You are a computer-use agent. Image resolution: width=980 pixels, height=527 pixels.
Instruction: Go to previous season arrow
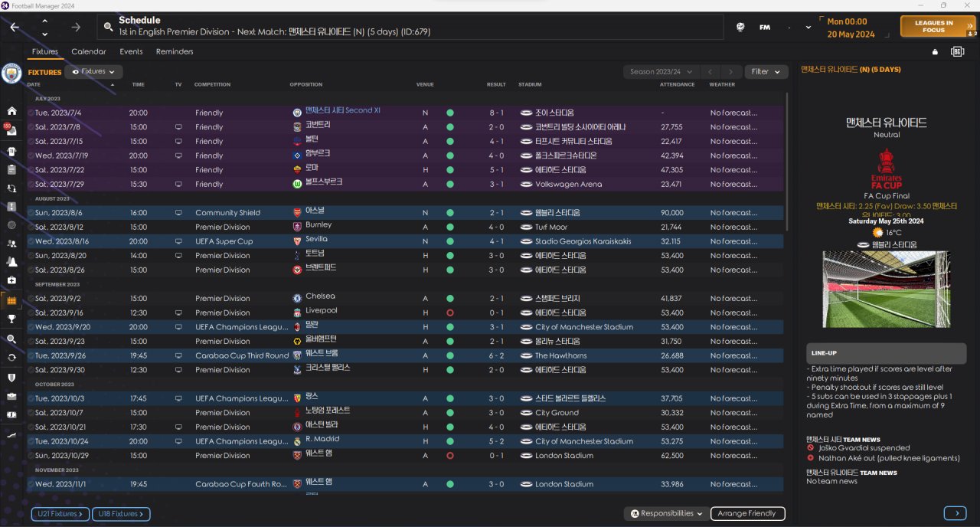coord(710,71)
